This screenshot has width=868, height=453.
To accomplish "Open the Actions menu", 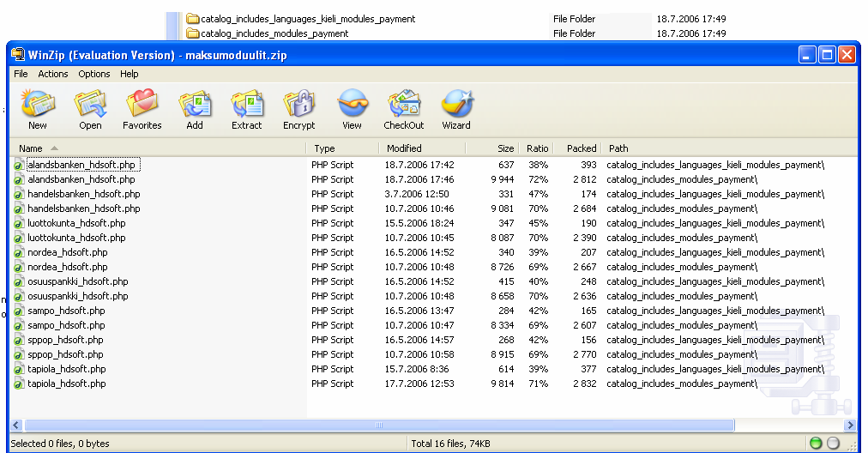I will (53, 74).
